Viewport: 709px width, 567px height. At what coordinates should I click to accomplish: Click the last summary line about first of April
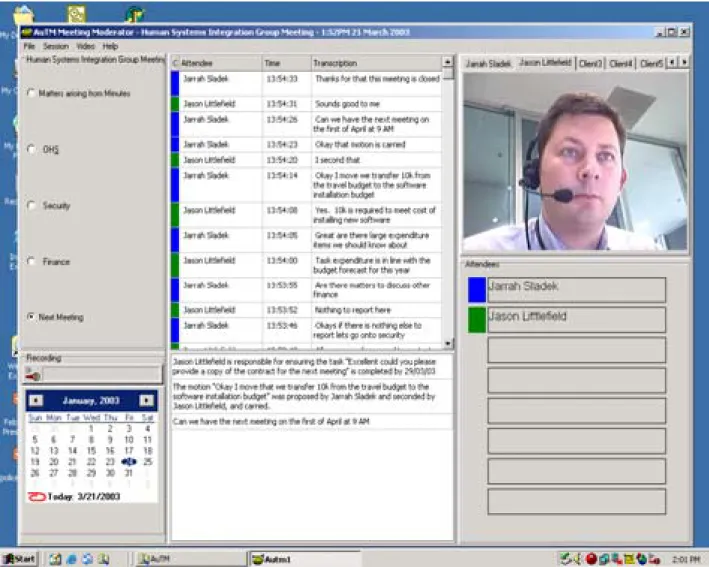tap(311, 421)
